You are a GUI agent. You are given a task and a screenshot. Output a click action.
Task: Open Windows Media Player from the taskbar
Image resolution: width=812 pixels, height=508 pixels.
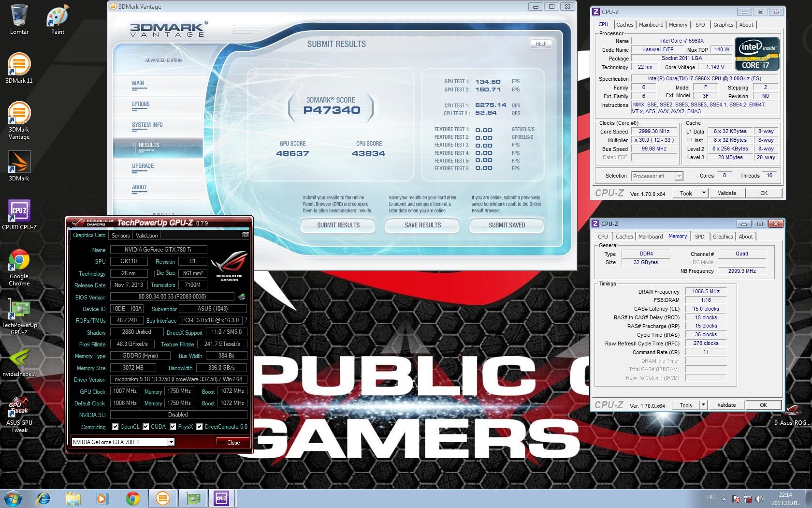[102, 498]
